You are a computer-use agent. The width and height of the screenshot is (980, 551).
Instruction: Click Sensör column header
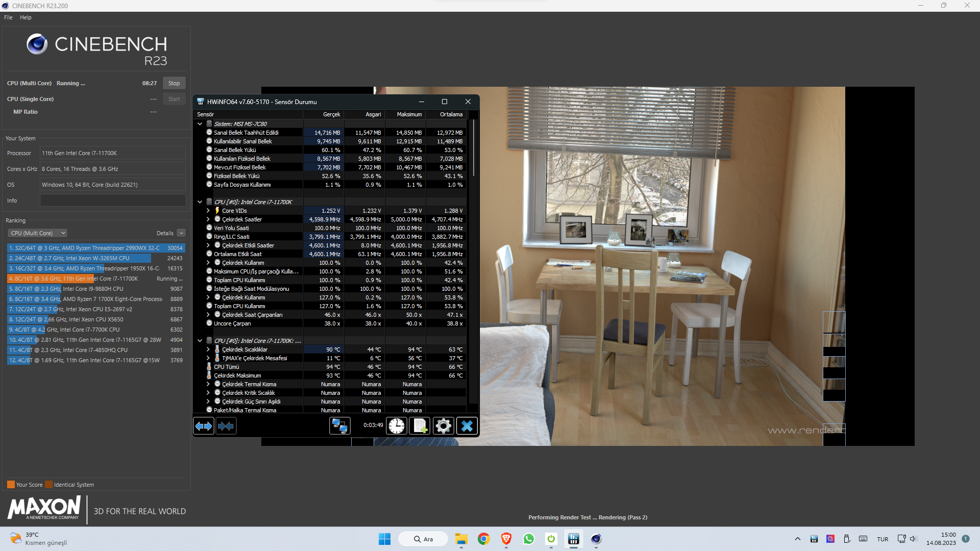(249, 114)
